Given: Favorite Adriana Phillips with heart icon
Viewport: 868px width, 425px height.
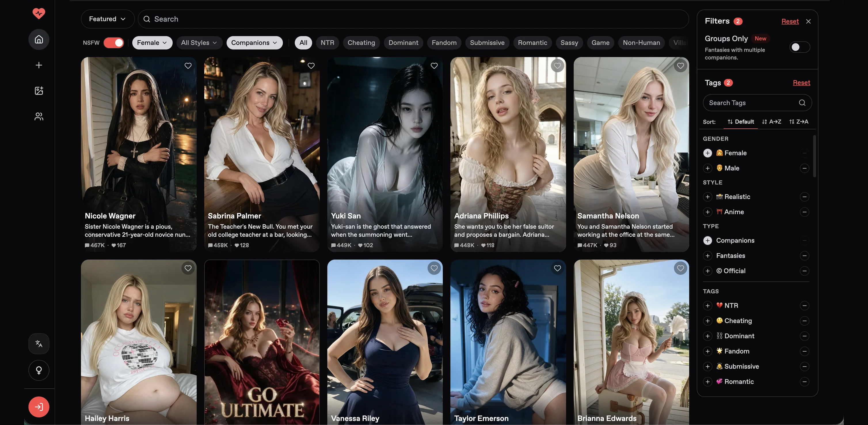Looking at the screenshot, I should click(x=557, y=66).
